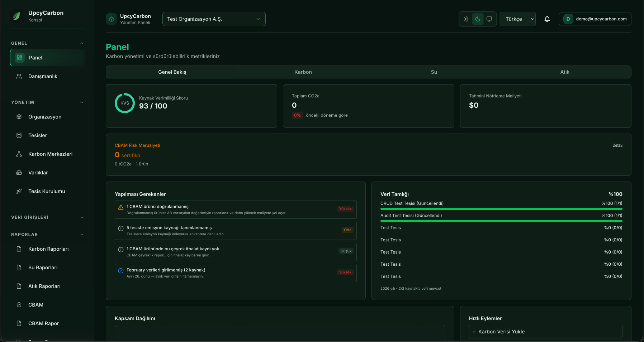Click the CBAM shield icon
Screen dimensions: 644x342
coord(19,305)
